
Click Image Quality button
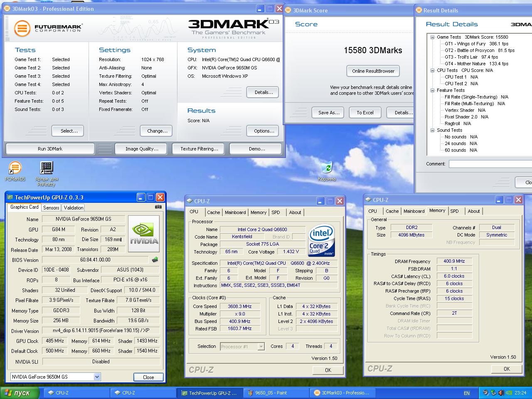pyautogui.click(x=142, y=149)
